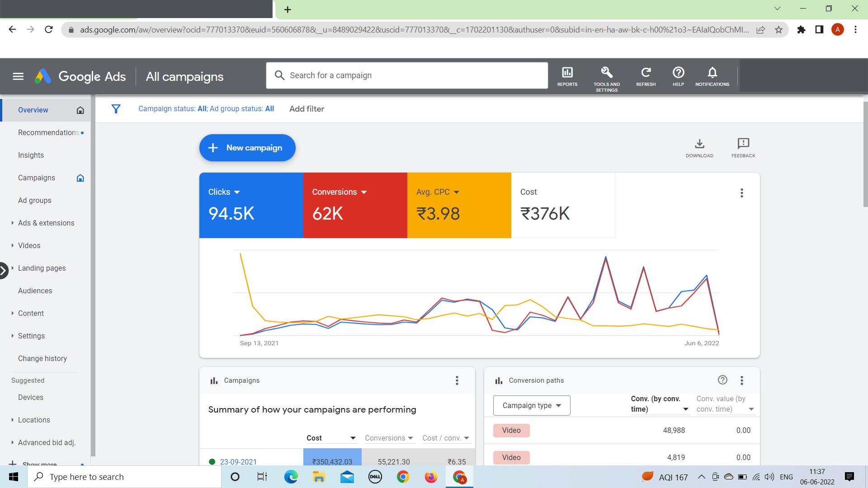Open the Campaigns card three-dot menu
Screen dimensions: 868x488
[457, 380]
